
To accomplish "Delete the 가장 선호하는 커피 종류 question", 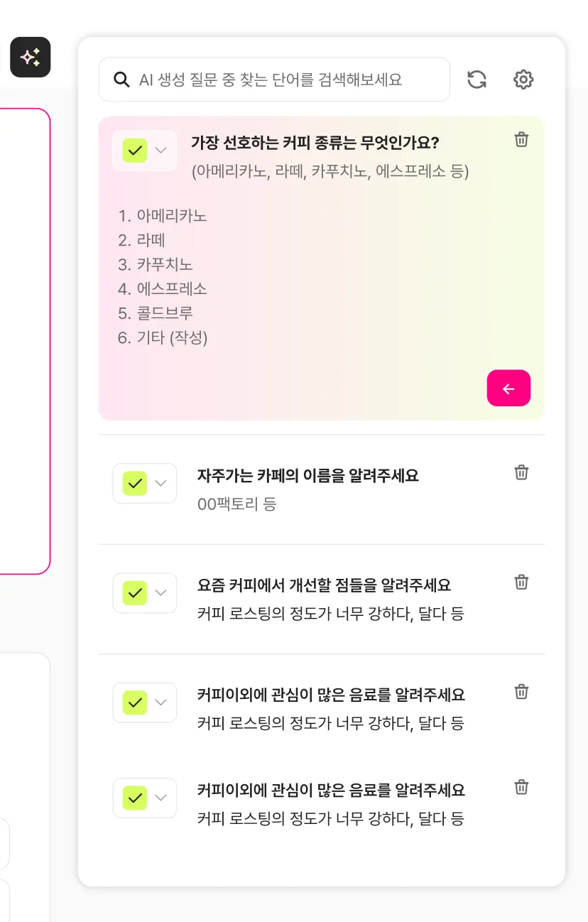I will tap(521, 139).
